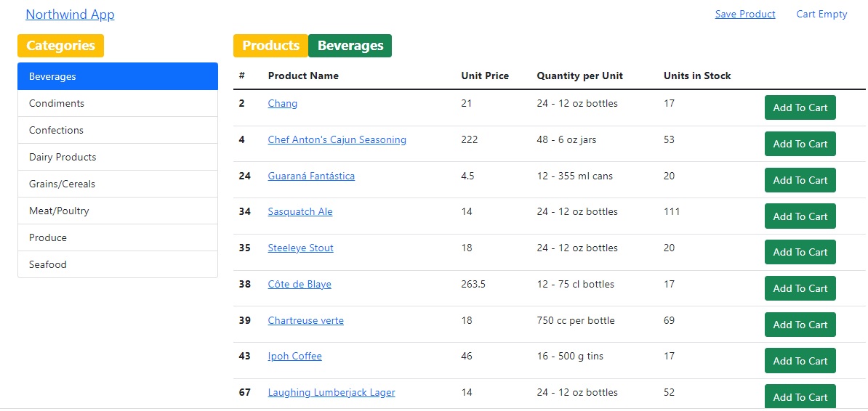Add Ipoh Coffee to cart
Image resolution: width=868 pixels, height=411 pixels.
800,361
